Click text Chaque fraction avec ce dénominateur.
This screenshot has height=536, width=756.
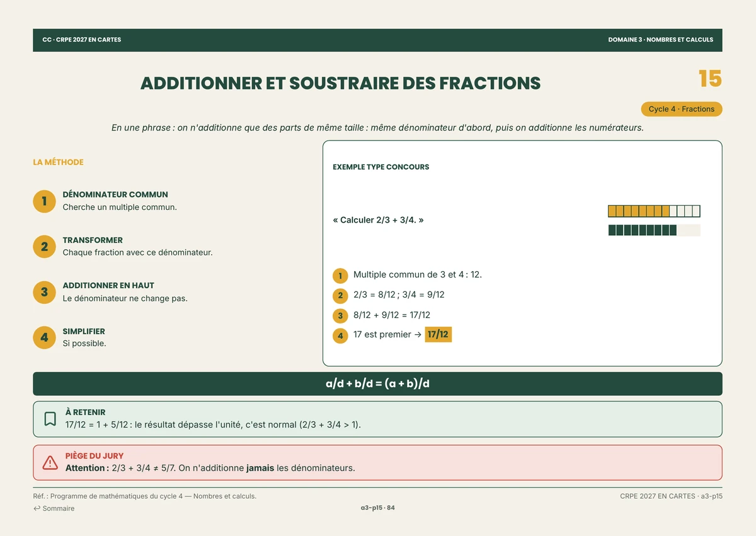point(137,252)
